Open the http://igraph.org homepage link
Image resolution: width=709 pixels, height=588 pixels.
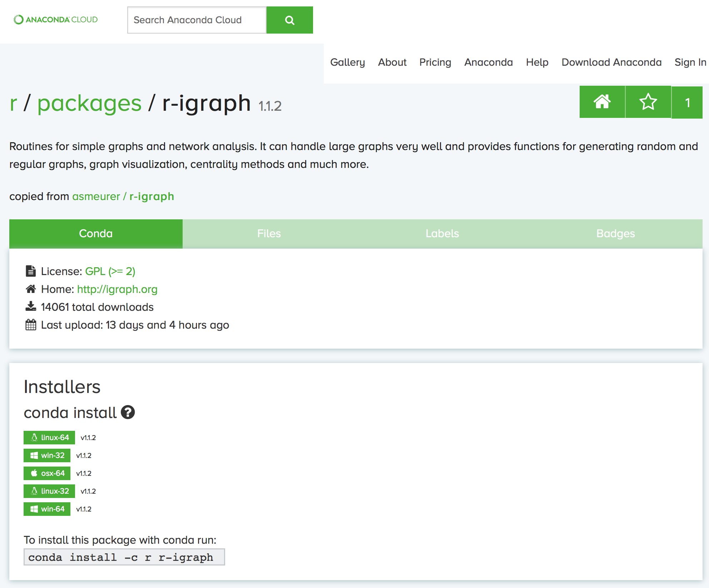coord(117,289)
